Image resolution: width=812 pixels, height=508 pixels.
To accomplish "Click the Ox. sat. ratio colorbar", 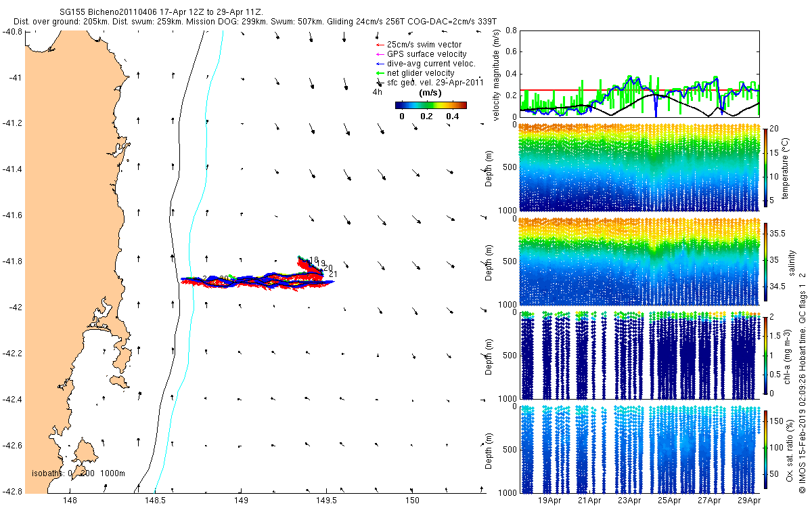I will pos(766,448).
